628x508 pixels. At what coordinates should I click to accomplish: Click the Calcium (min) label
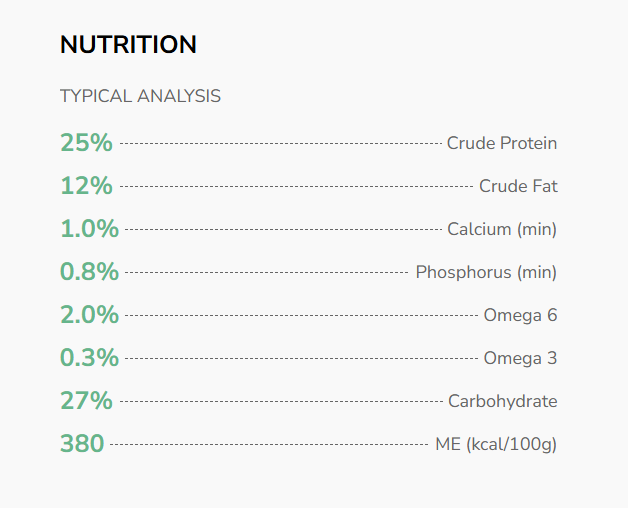click(502, 229)
